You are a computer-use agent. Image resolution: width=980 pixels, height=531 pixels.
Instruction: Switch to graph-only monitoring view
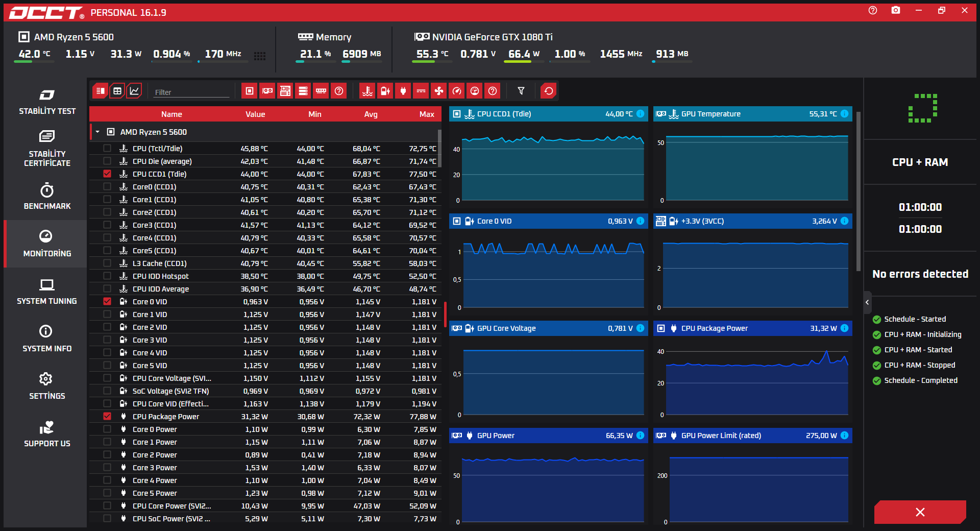[x=134, y=91]
